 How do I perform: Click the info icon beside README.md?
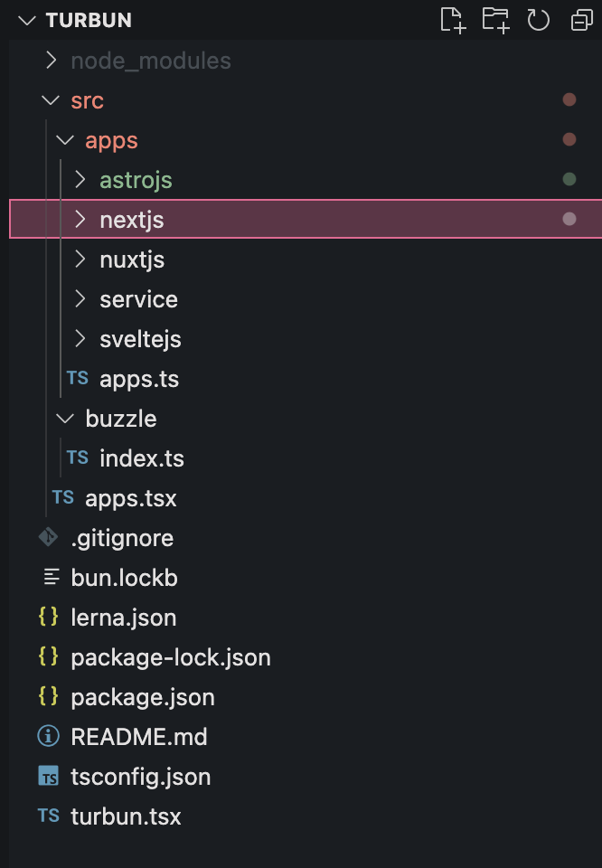pos(48,736)
